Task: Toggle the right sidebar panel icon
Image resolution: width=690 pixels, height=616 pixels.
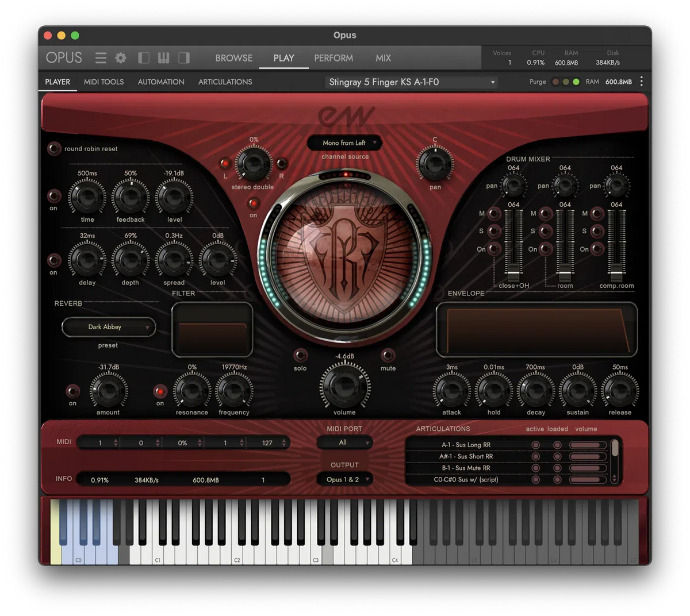Action: tap(184, 58)
